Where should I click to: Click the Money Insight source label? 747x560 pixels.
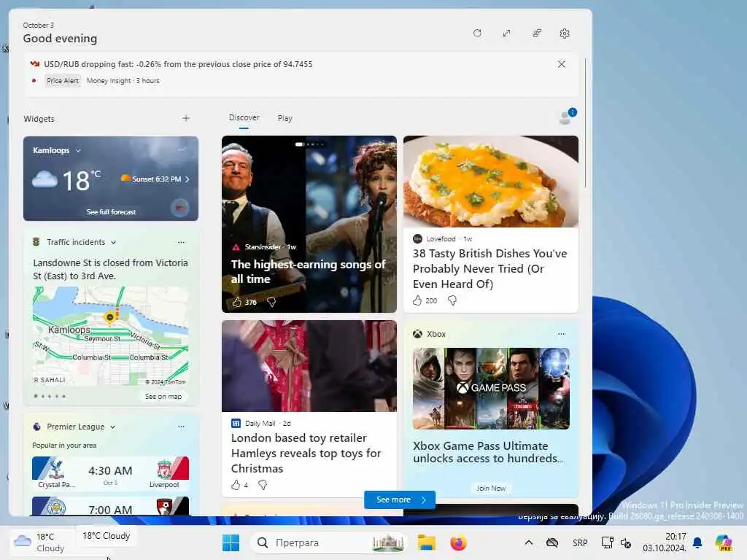point(109,81)
